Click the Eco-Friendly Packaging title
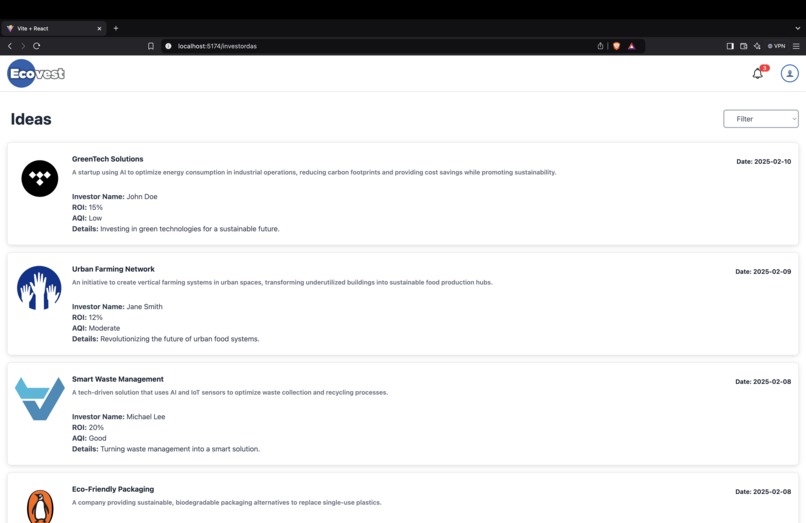 pos(113,489)
